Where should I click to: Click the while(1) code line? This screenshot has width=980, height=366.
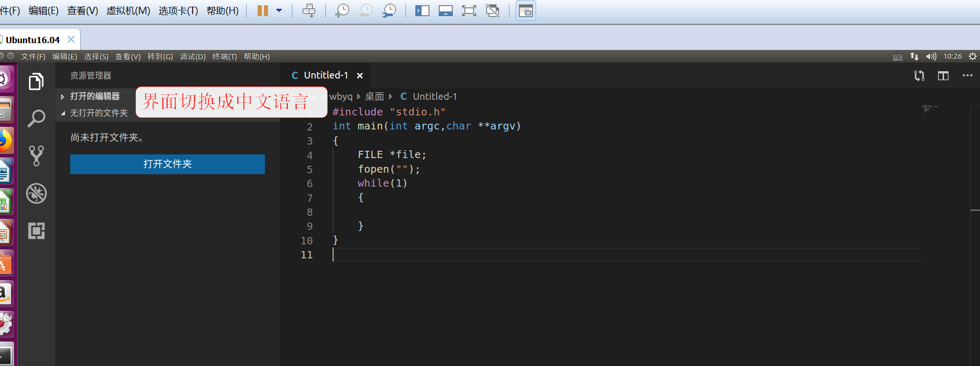point(382,184)
